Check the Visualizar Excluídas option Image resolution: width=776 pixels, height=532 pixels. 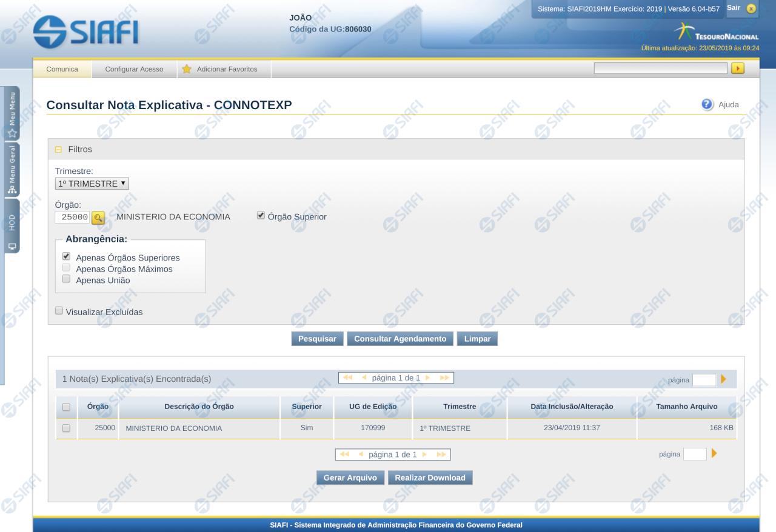click(59, 311)
